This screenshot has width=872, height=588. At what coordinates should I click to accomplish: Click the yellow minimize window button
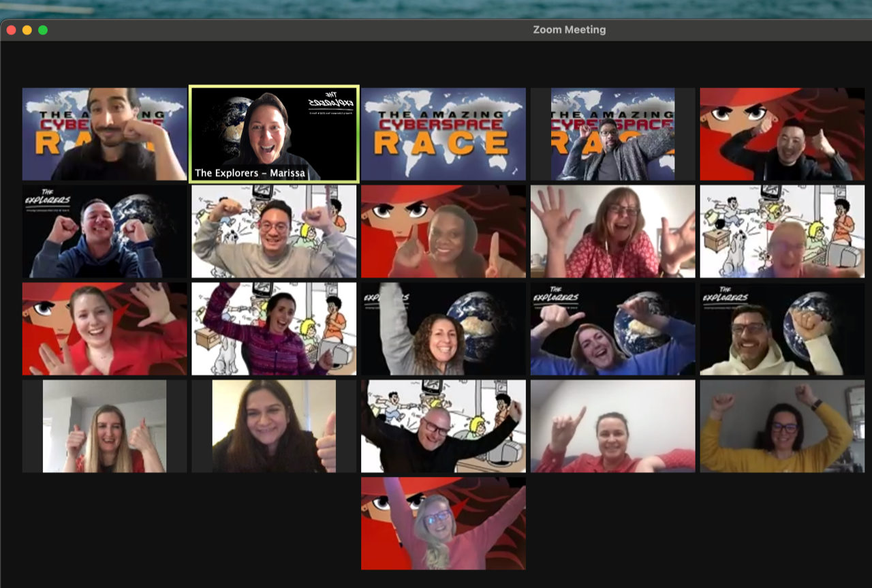tap(27, 30)
